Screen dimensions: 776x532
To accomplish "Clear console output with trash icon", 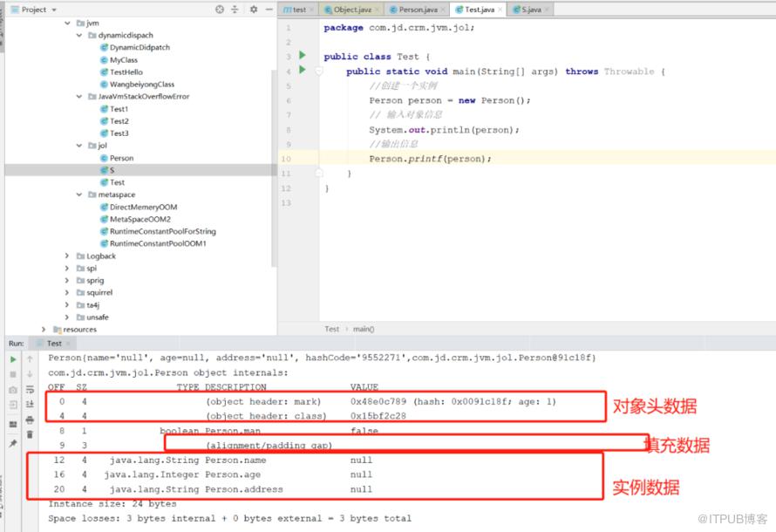I will (x=30, y=434).
